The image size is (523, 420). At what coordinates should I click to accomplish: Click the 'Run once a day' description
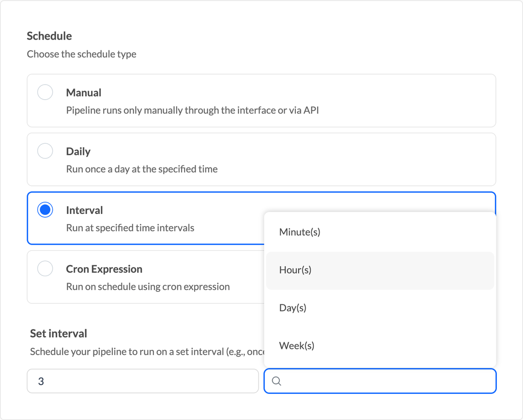pos(142,169)
